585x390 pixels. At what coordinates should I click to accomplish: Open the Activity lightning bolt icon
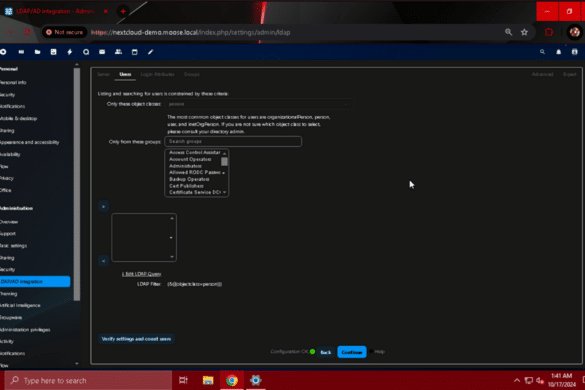click(70, 52)
